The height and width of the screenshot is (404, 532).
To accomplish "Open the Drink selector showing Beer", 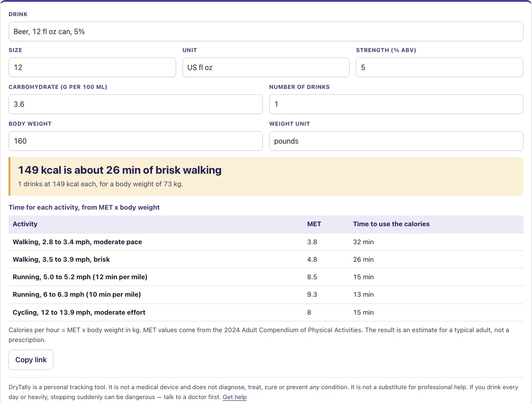I will tap(266, 31).
